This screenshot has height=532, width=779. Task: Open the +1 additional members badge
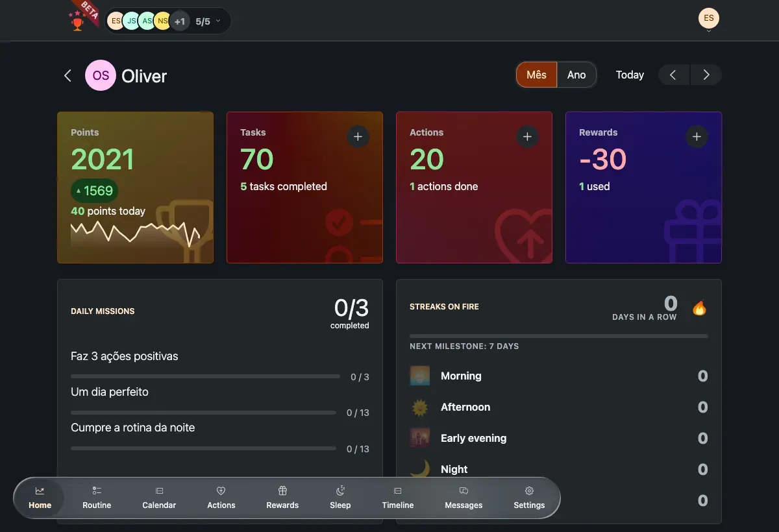coord(179,21)
